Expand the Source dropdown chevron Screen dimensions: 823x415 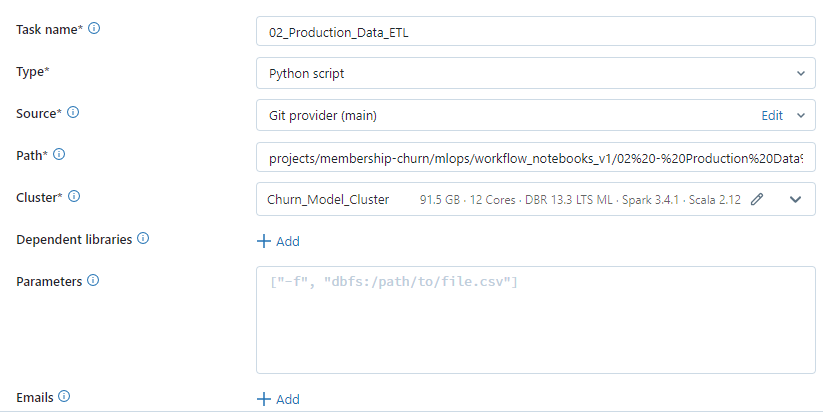pos(800,115)
